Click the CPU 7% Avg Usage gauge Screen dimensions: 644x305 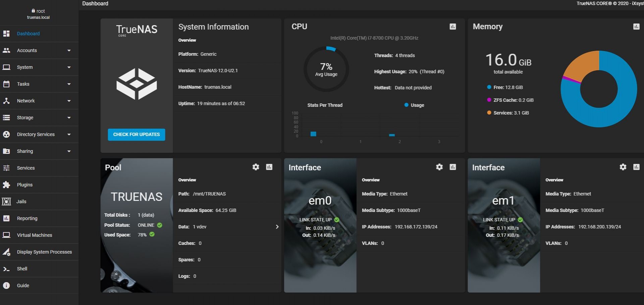click(x=326, y=69)
